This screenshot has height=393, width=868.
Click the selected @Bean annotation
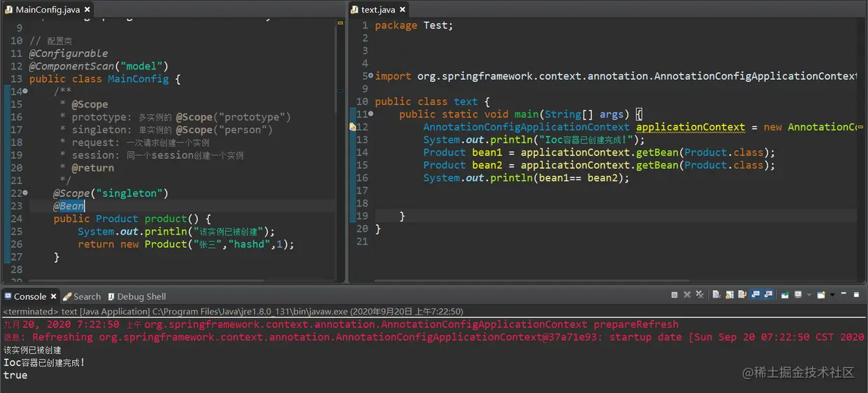[x=69, y=206]
